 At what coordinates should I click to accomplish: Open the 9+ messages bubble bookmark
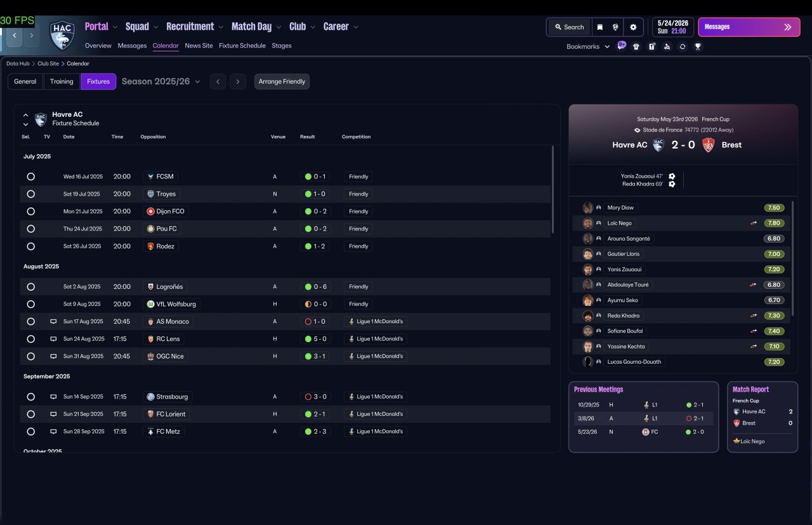tap(622, 46)
